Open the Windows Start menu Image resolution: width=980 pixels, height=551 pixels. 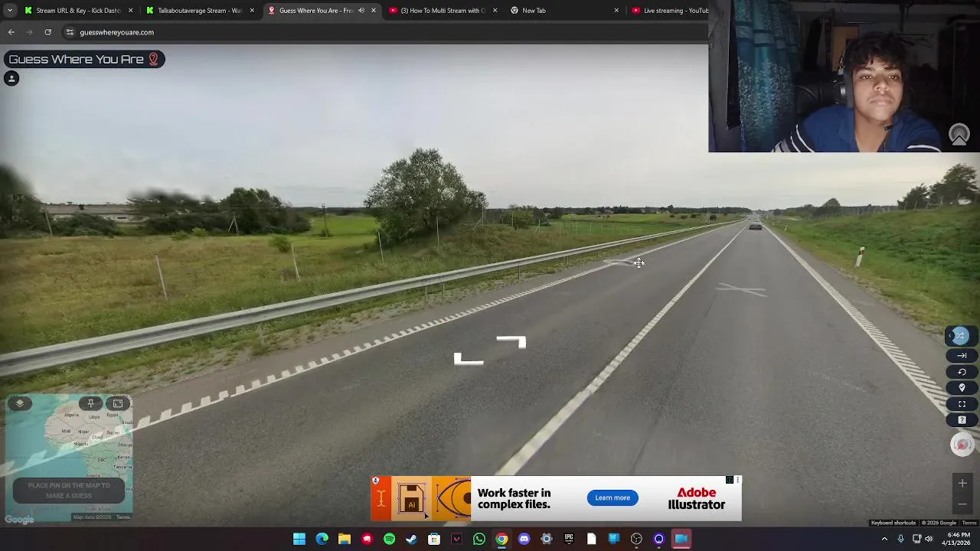[299, 539]
